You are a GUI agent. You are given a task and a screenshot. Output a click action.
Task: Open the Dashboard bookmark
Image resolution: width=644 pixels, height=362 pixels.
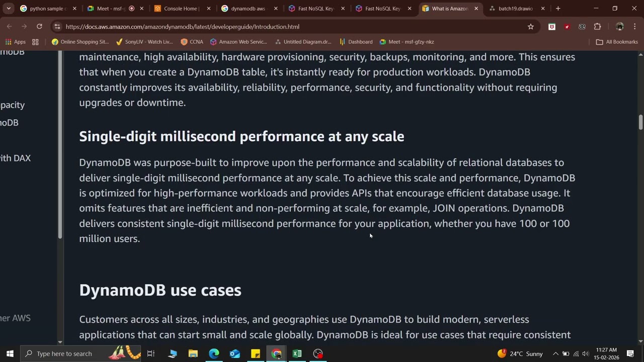[356, 42]
